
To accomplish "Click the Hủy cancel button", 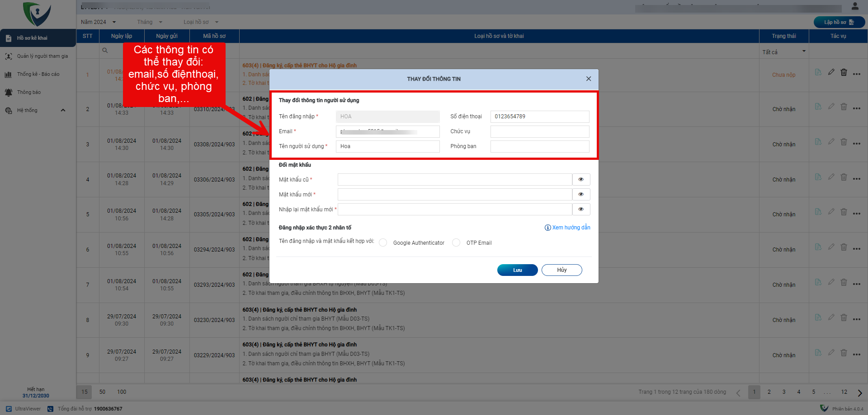I will (x=561, y=270).
